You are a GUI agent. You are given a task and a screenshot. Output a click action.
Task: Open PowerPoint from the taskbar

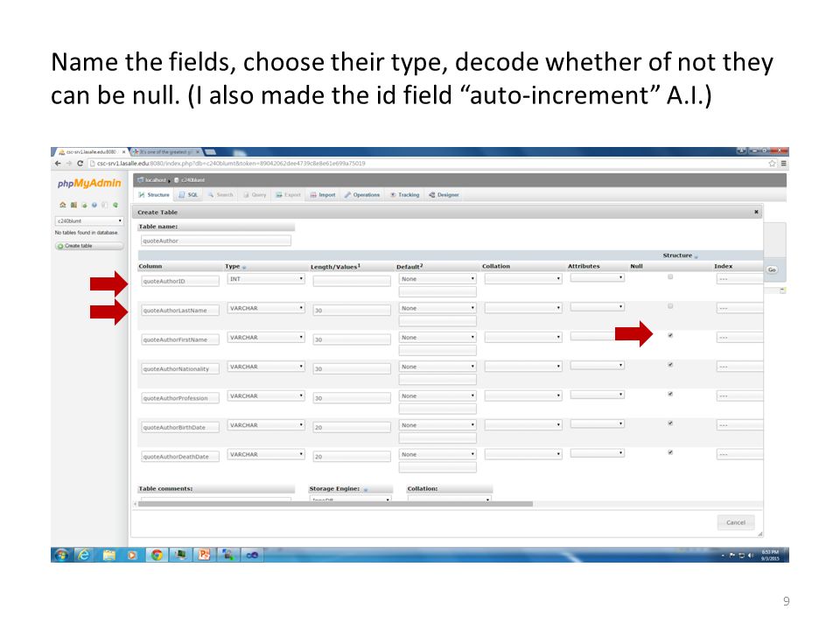point(204,555)
